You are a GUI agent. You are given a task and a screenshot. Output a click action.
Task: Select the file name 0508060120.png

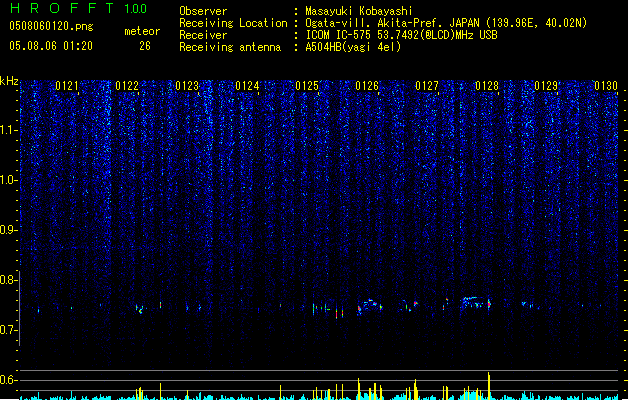pyautogui.click(x=51, y=26)
